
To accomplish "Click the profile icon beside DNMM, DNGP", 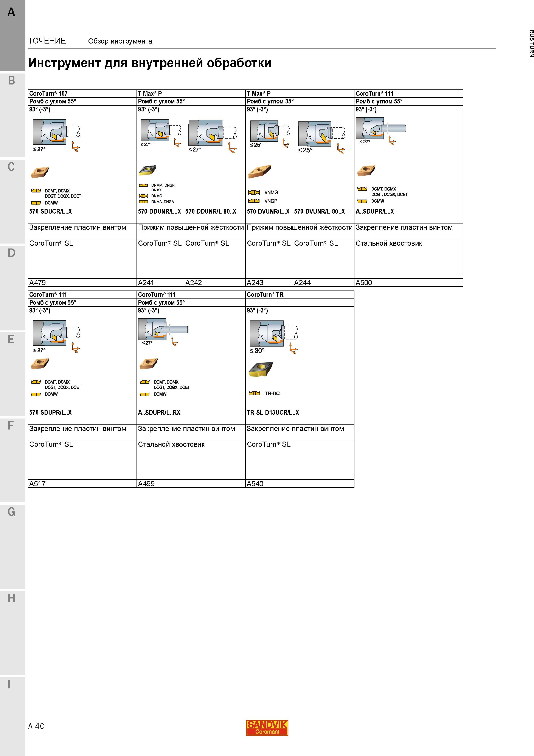I will [143, 185].
